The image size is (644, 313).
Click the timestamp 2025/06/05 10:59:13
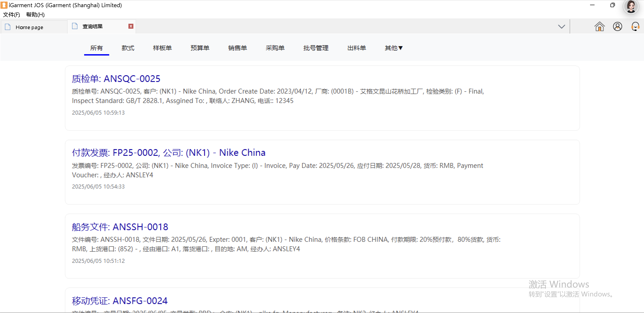pos(98,113)
